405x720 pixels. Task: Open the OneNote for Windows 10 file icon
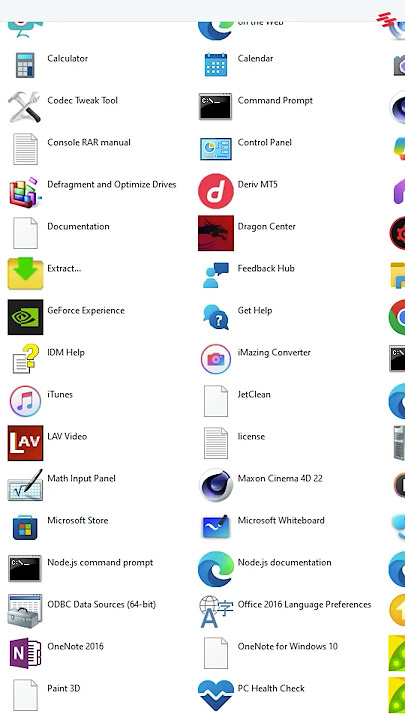[215, 653]
